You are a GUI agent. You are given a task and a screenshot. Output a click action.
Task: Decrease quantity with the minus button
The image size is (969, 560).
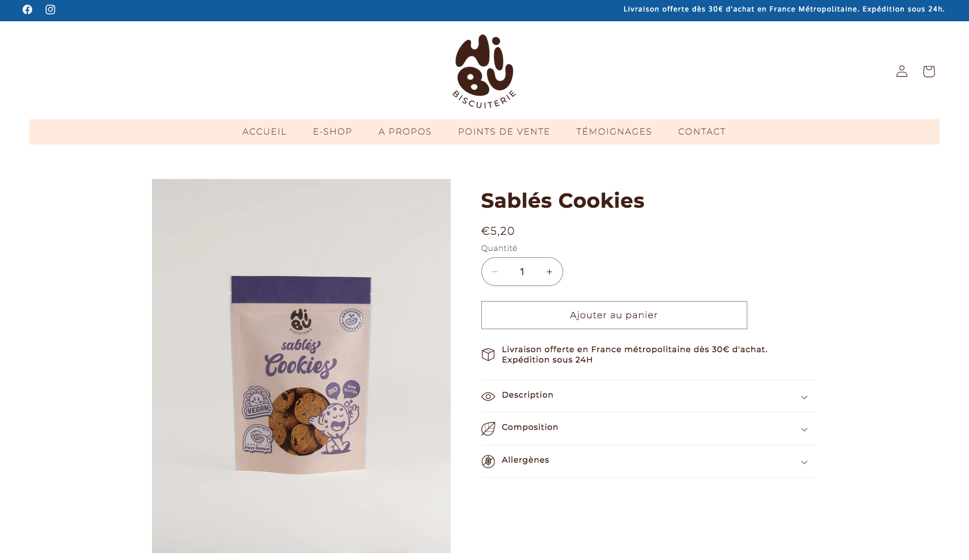pyautogui.click(x=495, y=272)
